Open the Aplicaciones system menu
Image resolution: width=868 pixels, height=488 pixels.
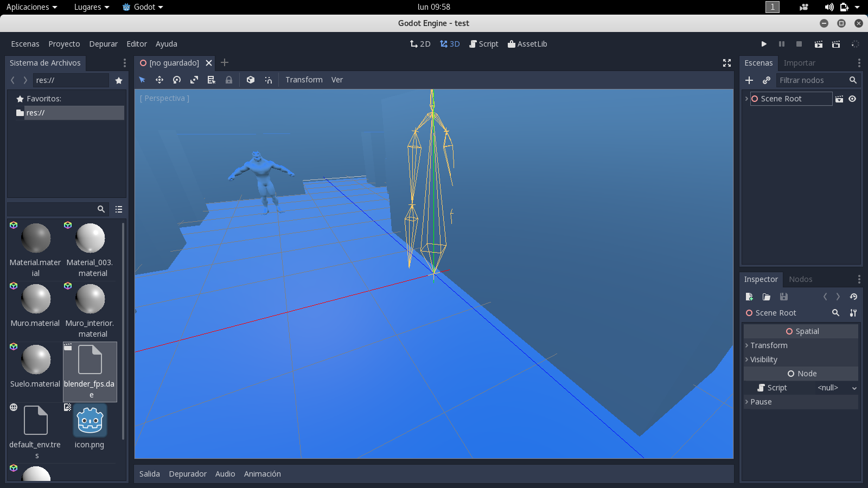31,7
